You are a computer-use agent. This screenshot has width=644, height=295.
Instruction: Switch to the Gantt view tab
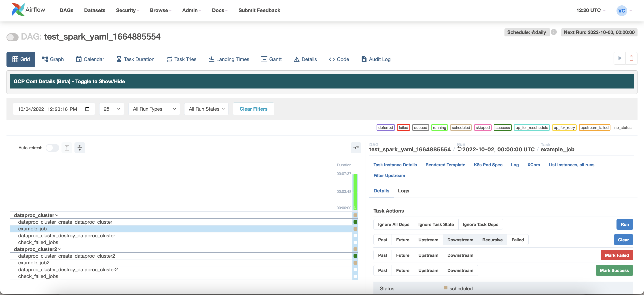pyautogui.click(x=271, y=59)
